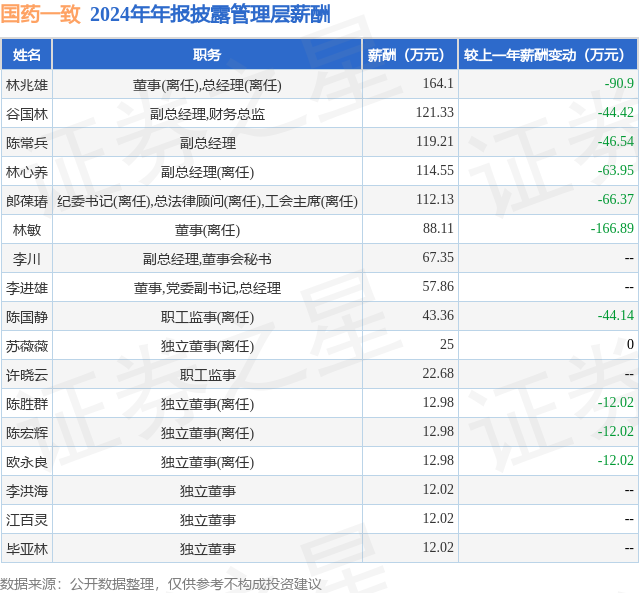
Task: Click the position 董事(离任),总经理(离任)
Action: tap(207, 85)
